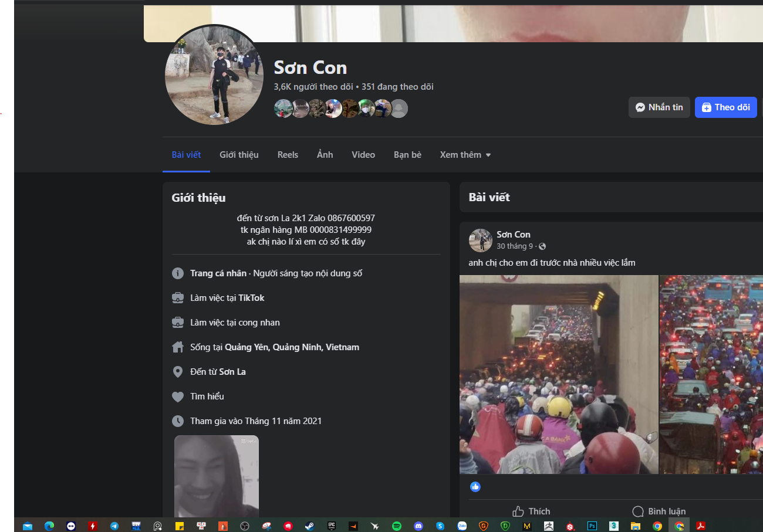Screen dimensions: 763x532
Task: Open the TikTok workplace link
Action: coord(251,298)
